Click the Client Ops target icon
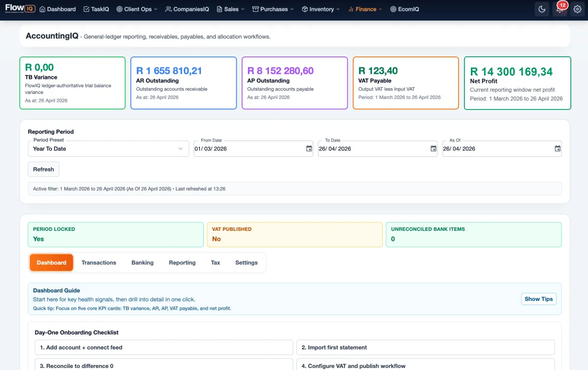 pos(120,9)
